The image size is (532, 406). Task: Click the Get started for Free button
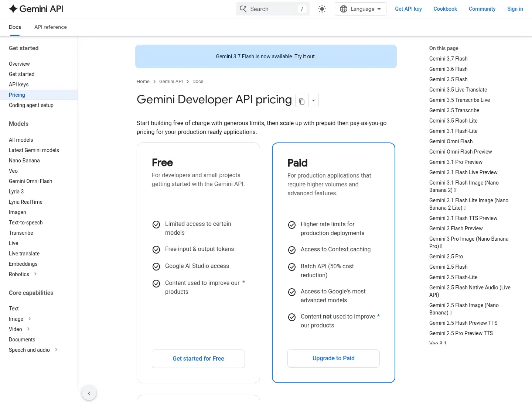tap(198, 359)
